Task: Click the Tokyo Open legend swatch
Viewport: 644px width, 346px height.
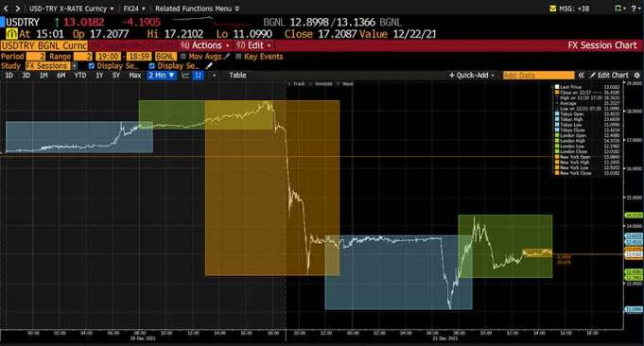Action: point(557,114)
